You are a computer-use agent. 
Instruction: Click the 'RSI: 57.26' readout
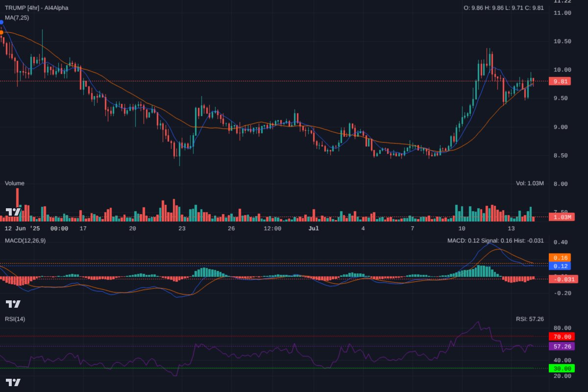(x=530, y=319)
